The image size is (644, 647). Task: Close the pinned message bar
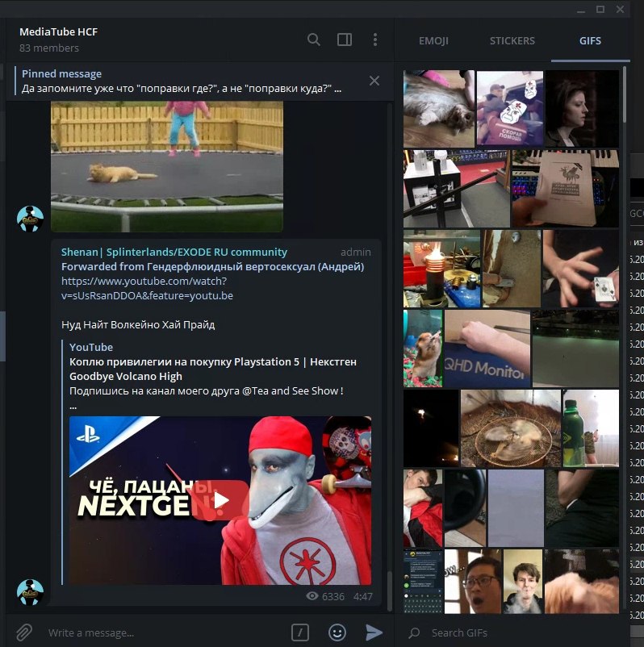coord(374,81)
